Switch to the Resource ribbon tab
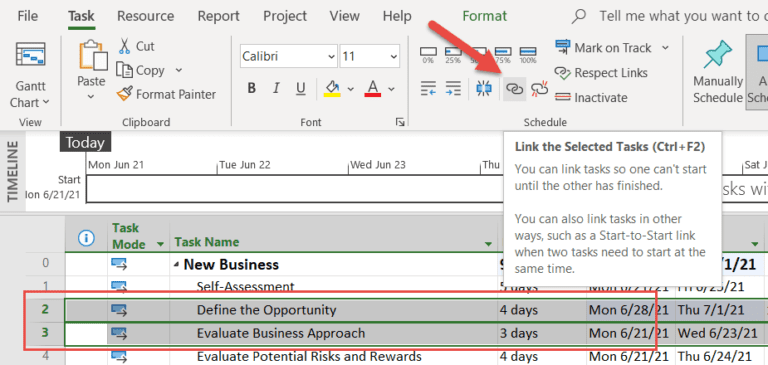 (x=145, y=16)
